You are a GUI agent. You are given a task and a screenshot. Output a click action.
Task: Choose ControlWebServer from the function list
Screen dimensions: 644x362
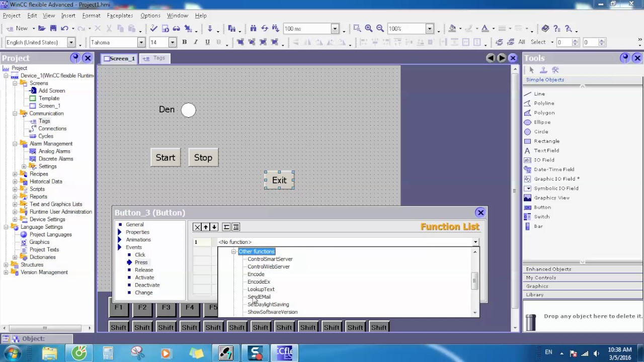(x=269, y=267)
